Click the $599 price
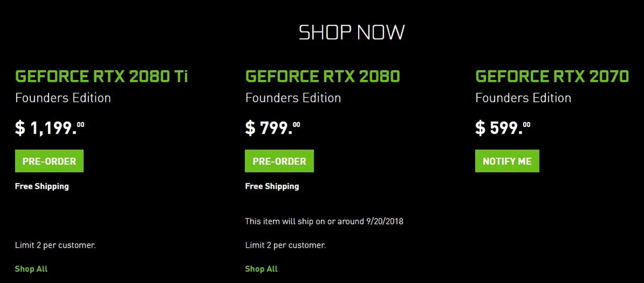Image resolution: width=644 pixels, height=283 pixels. pos(503,128)
